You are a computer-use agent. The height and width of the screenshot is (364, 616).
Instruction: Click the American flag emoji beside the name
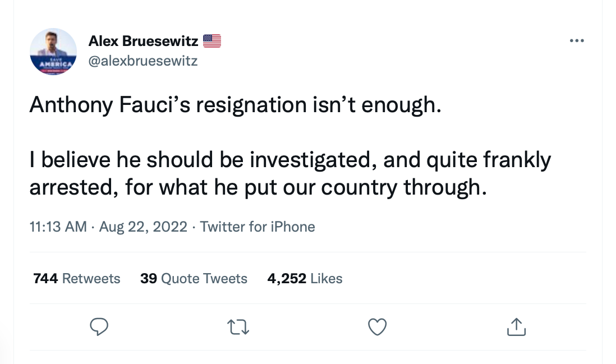coord(212,40)
